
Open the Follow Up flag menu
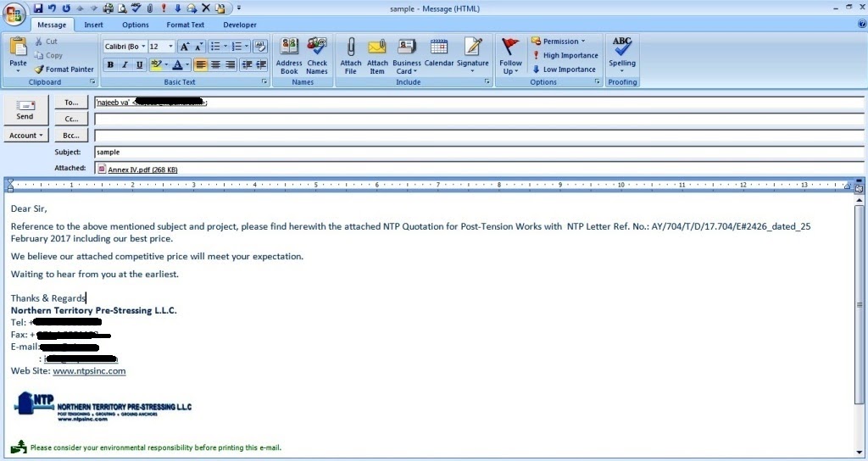pos(509,56)
